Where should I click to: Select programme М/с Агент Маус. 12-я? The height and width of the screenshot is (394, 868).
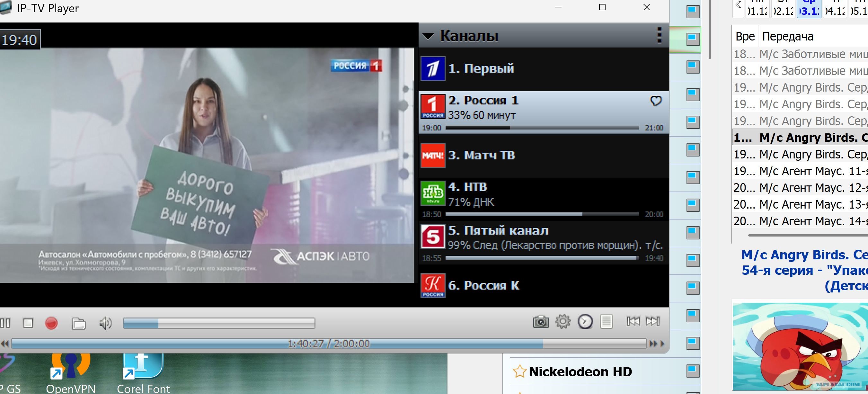[x=800, y=188]
